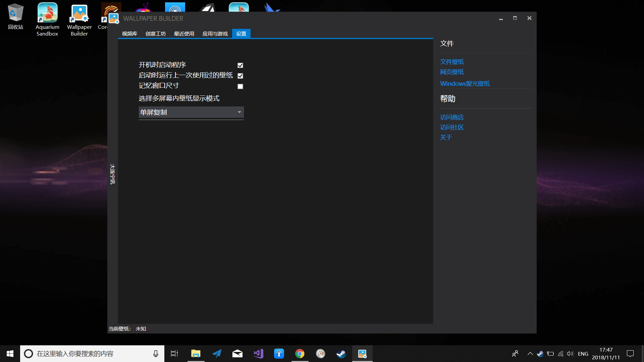Launch Visual Studio Code from the taskbar
Image resolution: width=644 pixels, height=362 pixels.
[258, 353]
